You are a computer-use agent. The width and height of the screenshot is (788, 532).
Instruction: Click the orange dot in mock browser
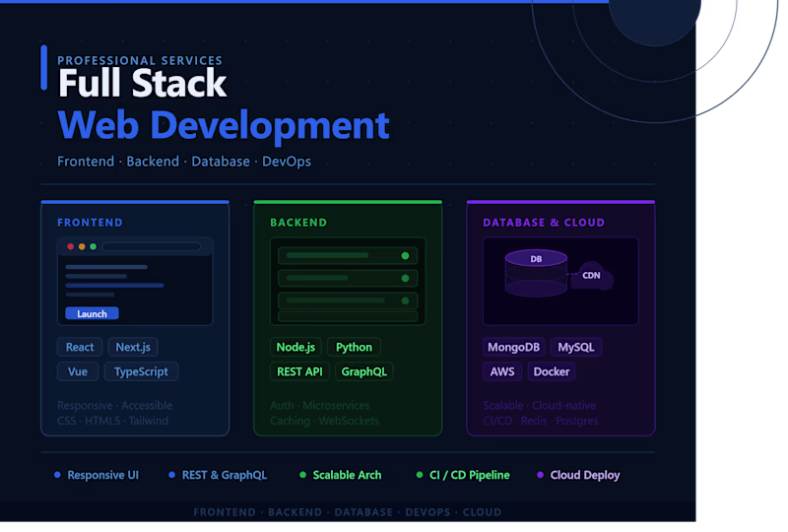click(82, 246)
